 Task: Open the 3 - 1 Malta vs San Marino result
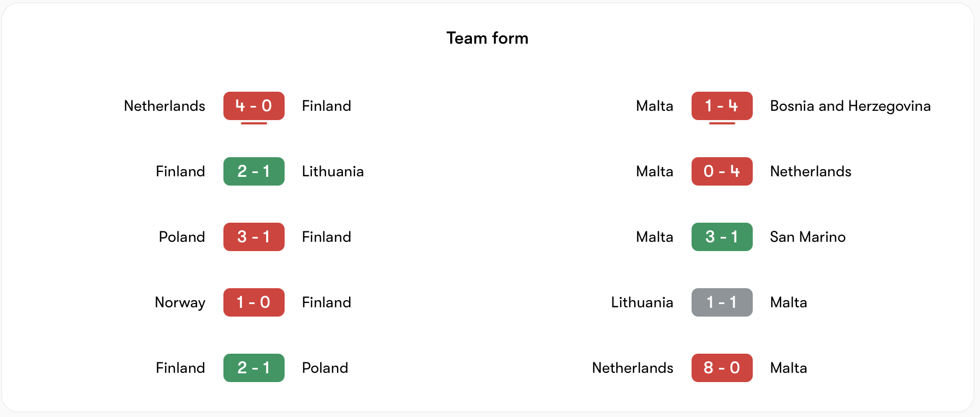tap(722, 237)
